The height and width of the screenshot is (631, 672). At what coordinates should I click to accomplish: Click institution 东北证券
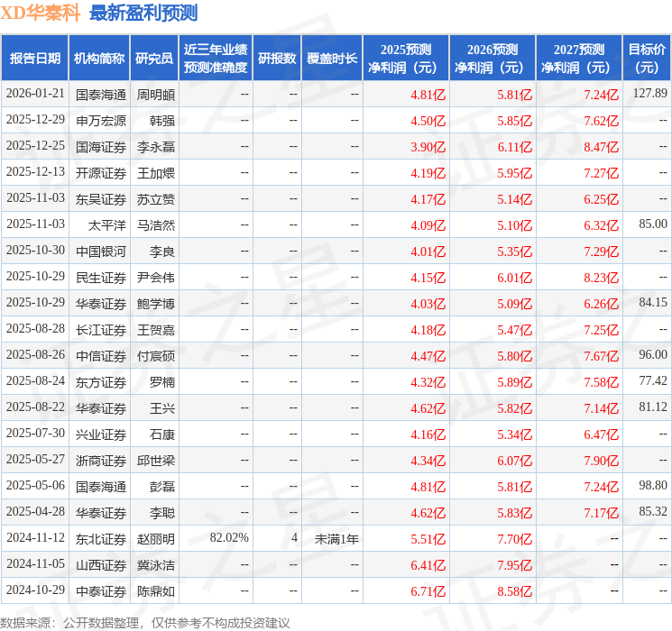point(101,539)
